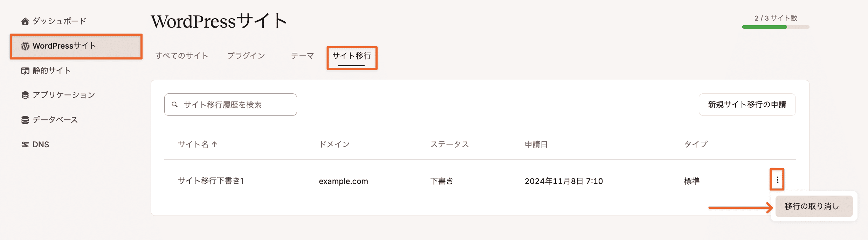868x240 pixels.
Task: Toggle the サイト名 column sort order
Action: click(x=197, y=144)
